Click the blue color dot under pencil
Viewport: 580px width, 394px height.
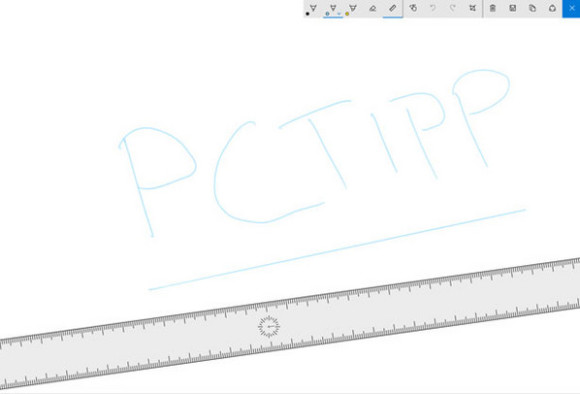(327, 14)
